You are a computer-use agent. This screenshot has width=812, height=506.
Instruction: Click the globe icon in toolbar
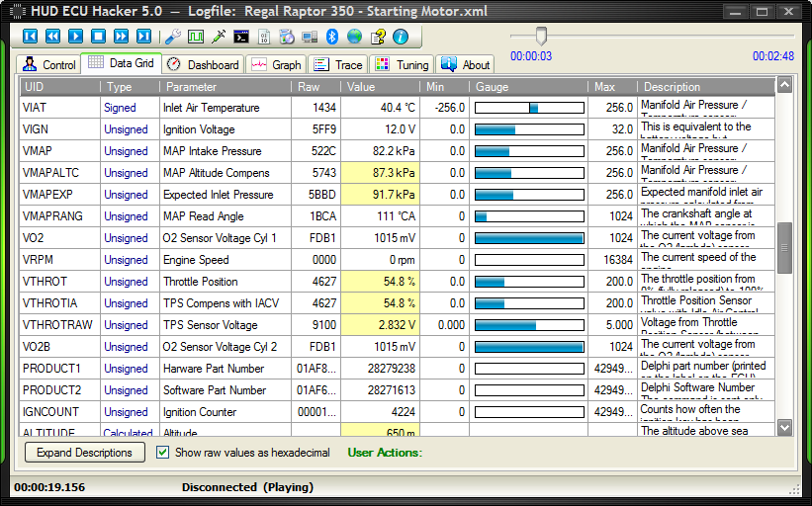[x=354, y=37]
